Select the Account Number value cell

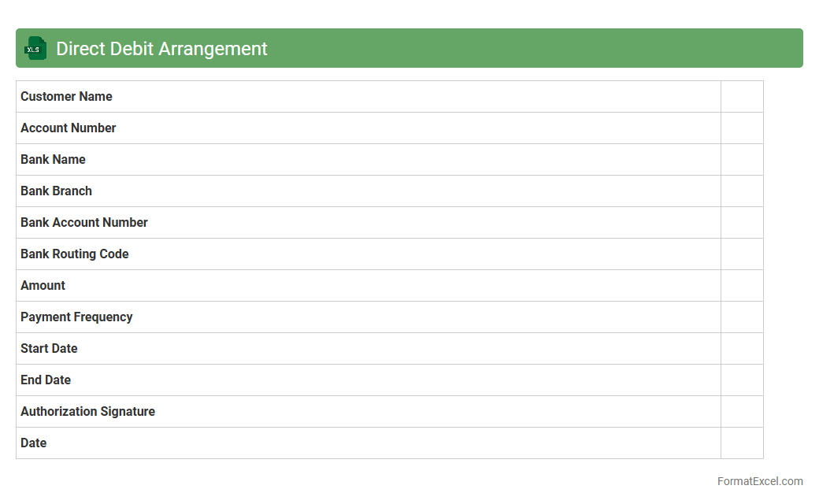click(x=742, y=128)
